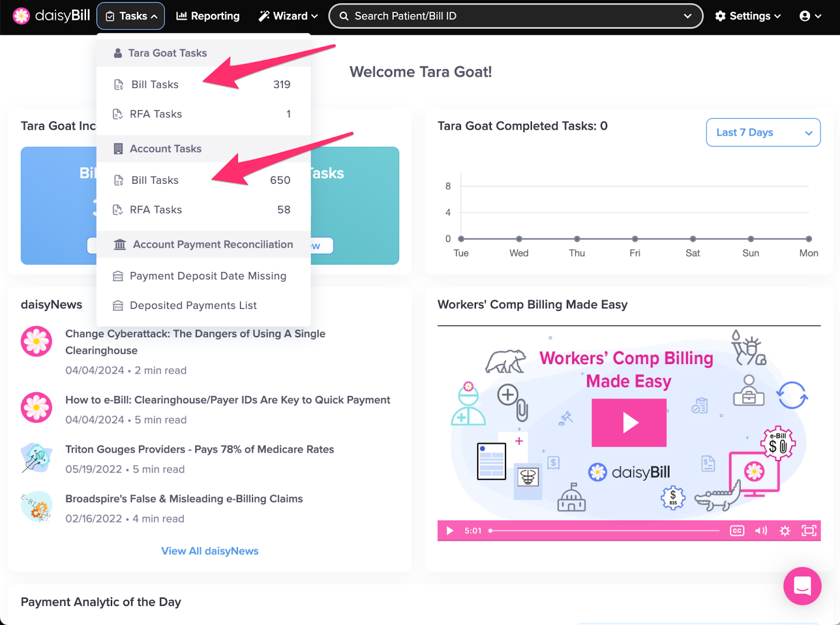The width and height of the screenshot is (840, 625).
Task: Click the daisy icon beside Change Cyberattack article
Action: pyautogui.click(x=36, y=341)
